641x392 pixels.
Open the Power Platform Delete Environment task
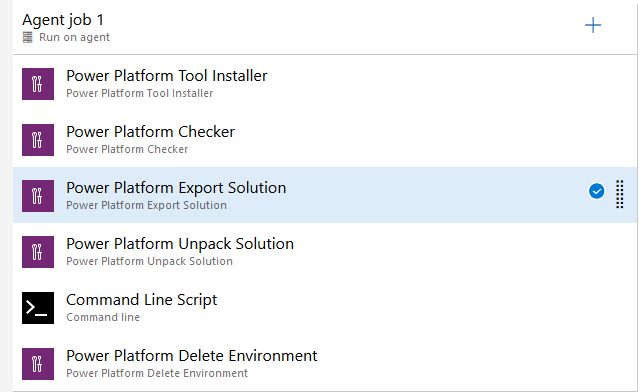(x=325, y=364)
